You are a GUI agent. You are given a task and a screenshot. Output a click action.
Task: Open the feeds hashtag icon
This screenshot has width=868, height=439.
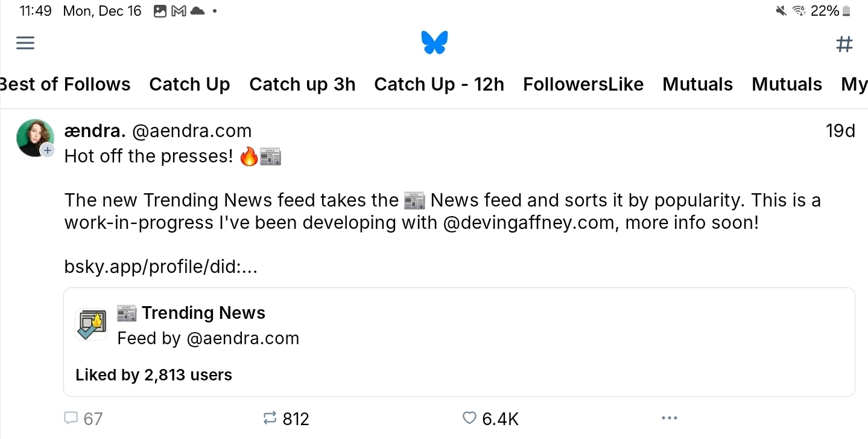[x=844, y=43]
